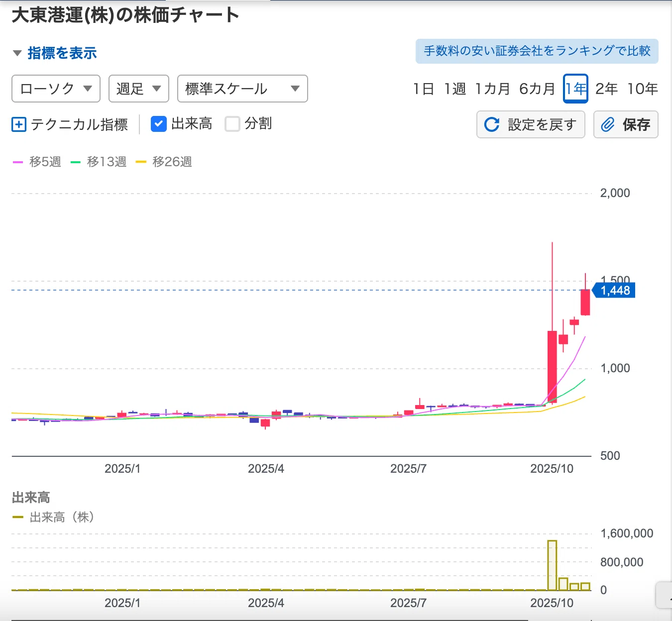Click the 2025/10 label under price chart
The image size is (672, 621).
point(552,469)
